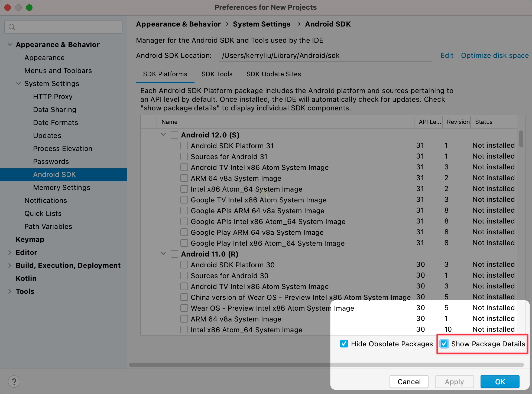This screenshot has height=394, width=532.
Task: Open HTTP Proxy settings
Action: [x=53, y=97]
